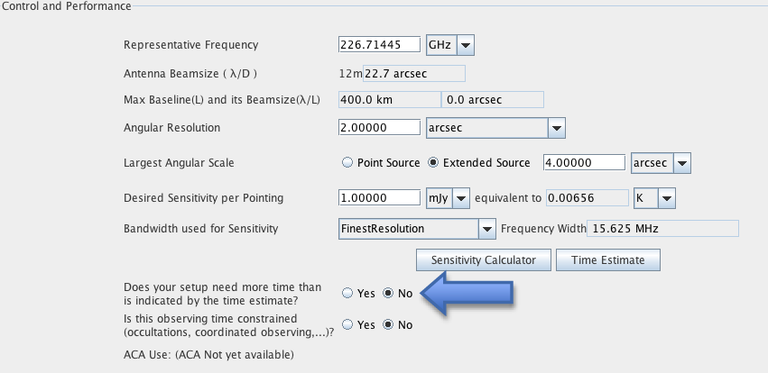Image resolution: width=768 pixels, height=373 pixels.
Task: Click the Time Estimate button
Action: coord(608,260)
